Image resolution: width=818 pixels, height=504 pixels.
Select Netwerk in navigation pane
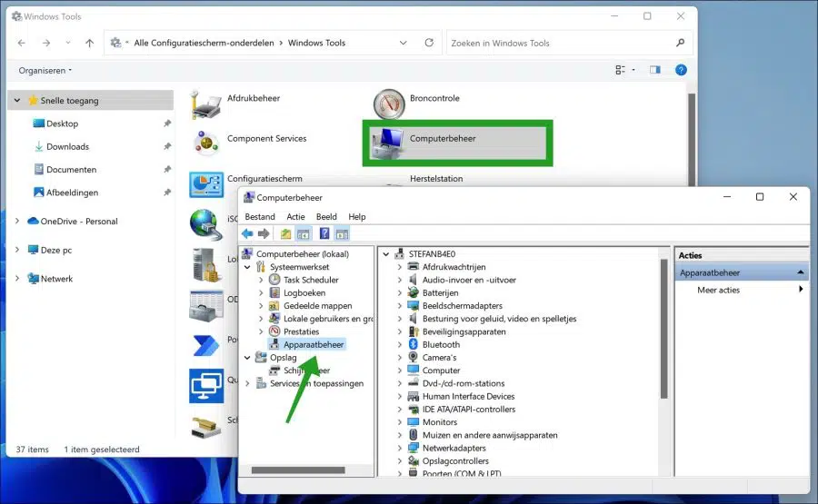(57, 278)
